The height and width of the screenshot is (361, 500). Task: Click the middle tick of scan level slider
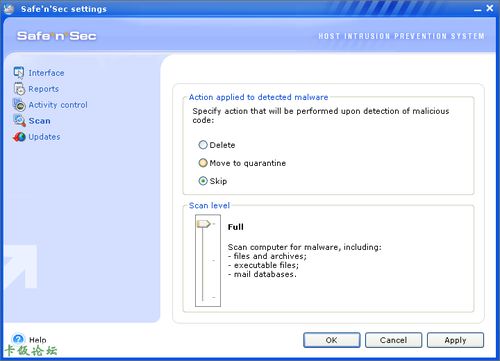pos(214,260)
